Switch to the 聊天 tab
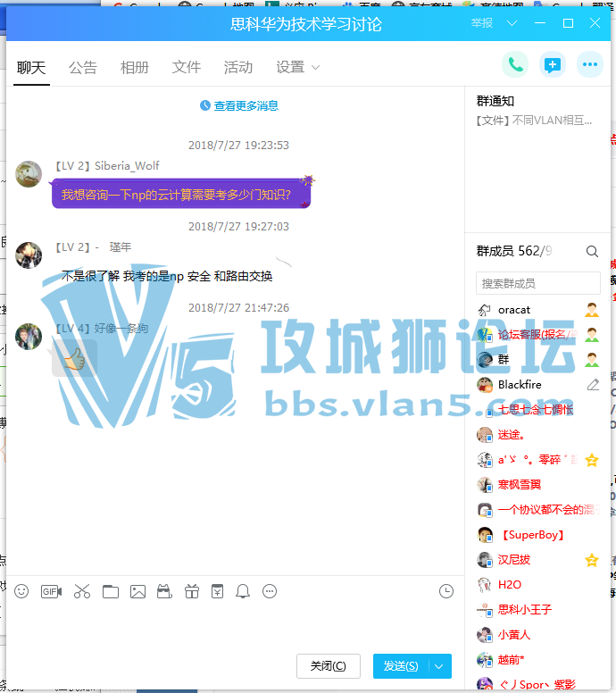Image resolution: width=616 pixels, height=693 pixels. 31,68
